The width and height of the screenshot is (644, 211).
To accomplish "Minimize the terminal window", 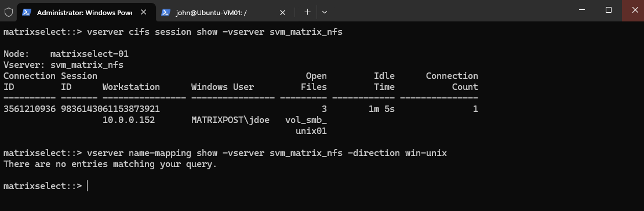I will click(x=582, y=10).
